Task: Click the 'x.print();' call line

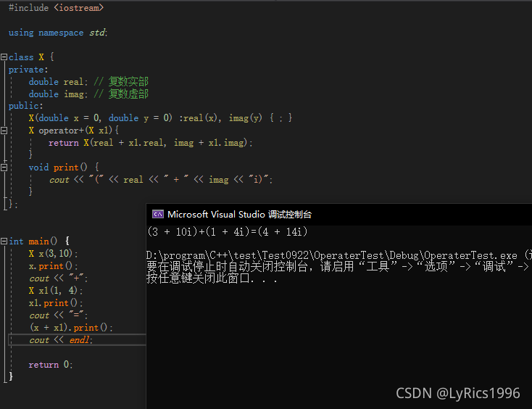Action: pyautogui.click(x=53, y=265)
